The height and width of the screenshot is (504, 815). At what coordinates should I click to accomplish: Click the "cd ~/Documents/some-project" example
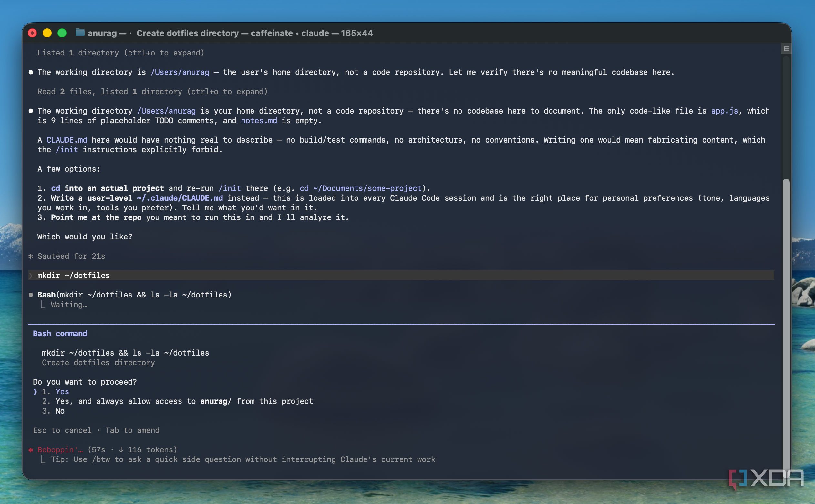point(361,188)
